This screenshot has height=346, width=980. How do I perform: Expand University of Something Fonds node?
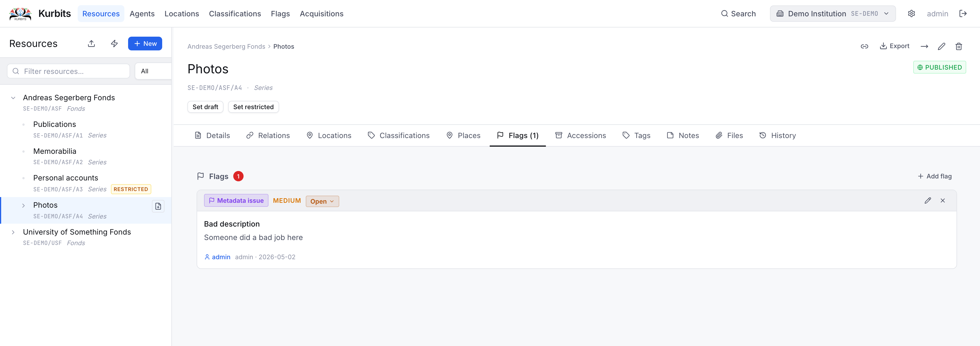click(x=13, y=232)
